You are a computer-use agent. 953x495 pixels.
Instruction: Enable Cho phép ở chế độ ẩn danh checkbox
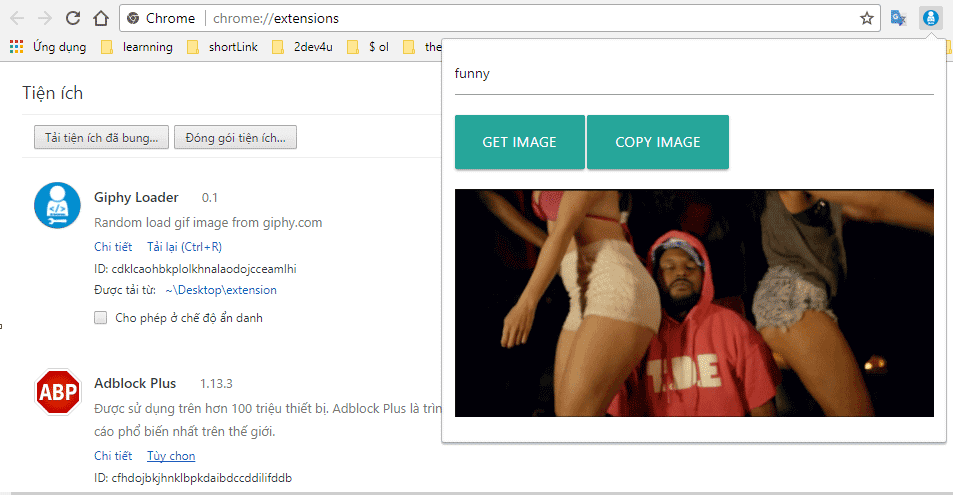[x=101, y=317]
